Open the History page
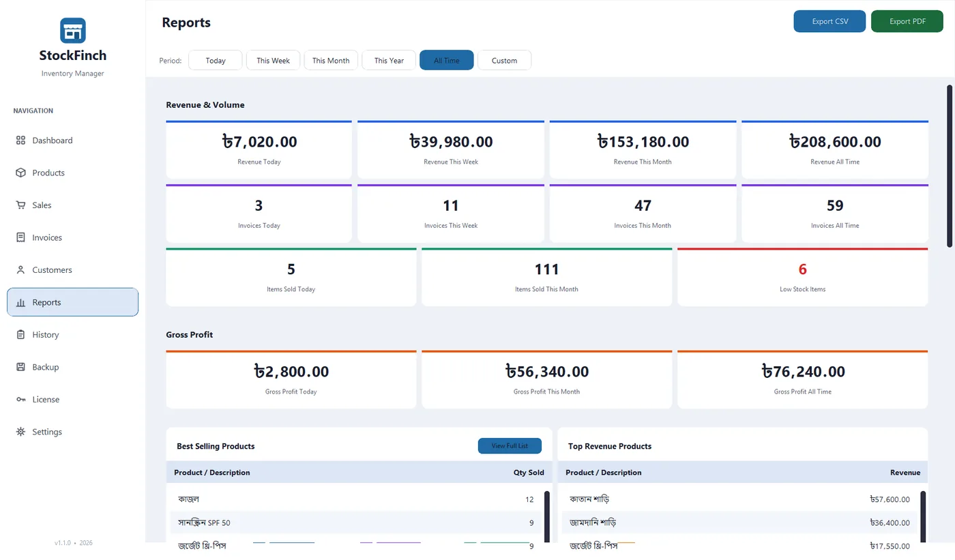 click(72, 335)
